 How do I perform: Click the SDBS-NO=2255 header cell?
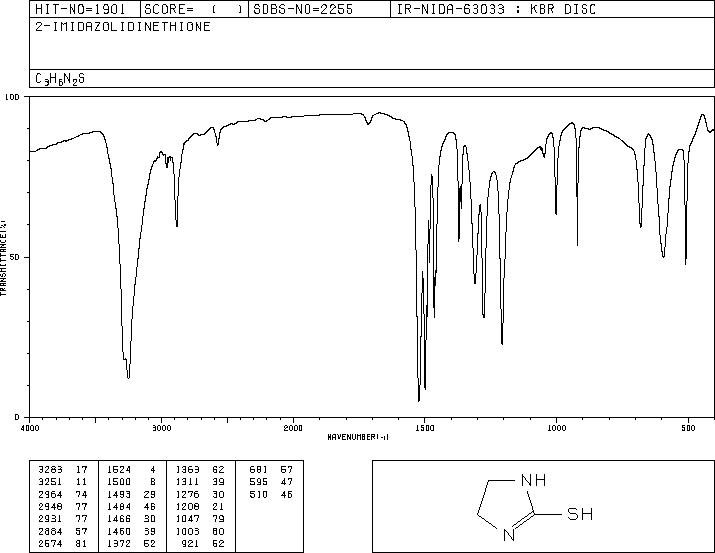point(319,9)
